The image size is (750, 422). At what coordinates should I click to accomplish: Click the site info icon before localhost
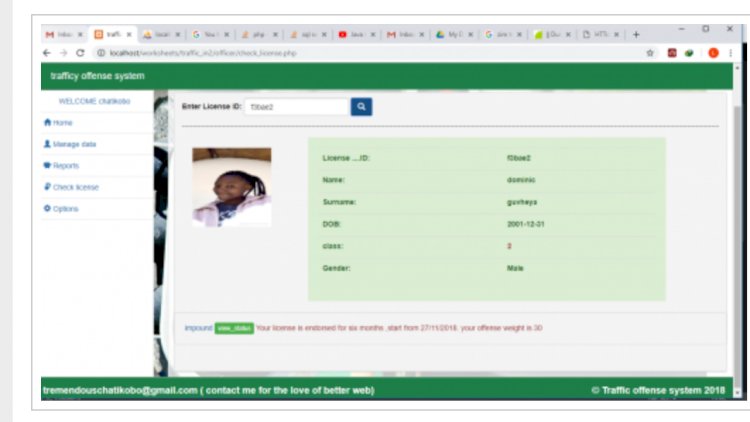(101, 53)
